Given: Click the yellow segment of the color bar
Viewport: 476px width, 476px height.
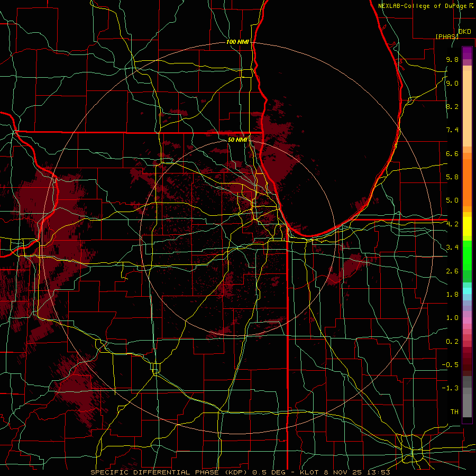Looking at the screenshot, I should click(467, 226).
